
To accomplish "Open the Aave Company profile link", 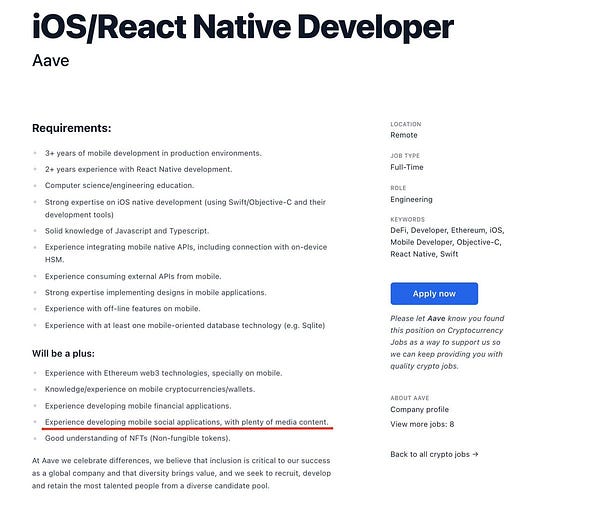I will click(x=419, y=409).
